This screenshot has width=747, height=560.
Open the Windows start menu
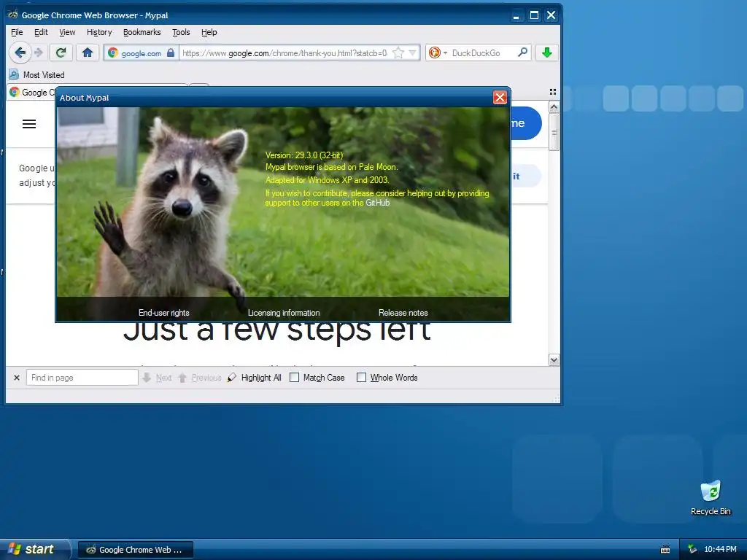(34, 549)
